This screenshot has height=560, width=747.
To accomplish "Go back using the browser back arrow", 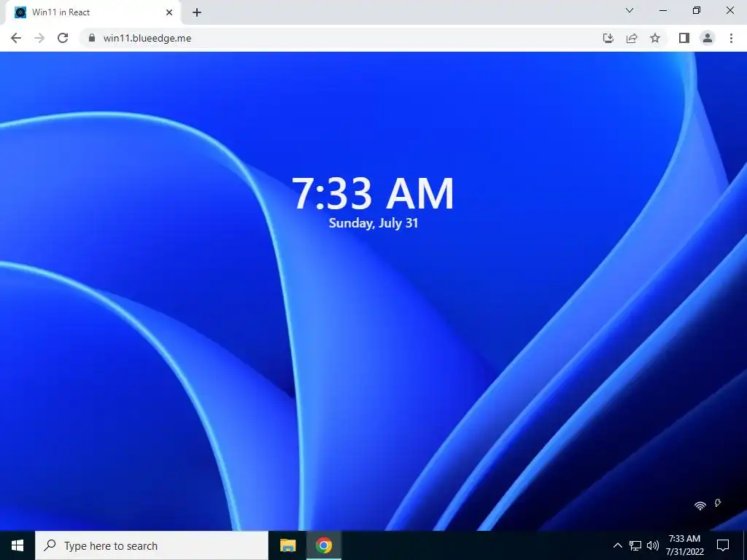I will (x=16, y=38).
